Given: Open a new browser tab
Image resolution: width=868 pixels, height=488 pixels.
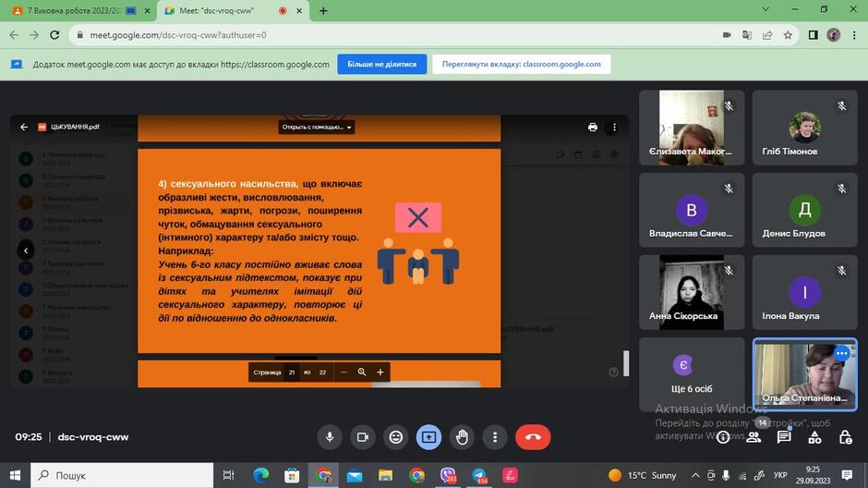Looking at the screenshot, I should click(x=323, y=10).
